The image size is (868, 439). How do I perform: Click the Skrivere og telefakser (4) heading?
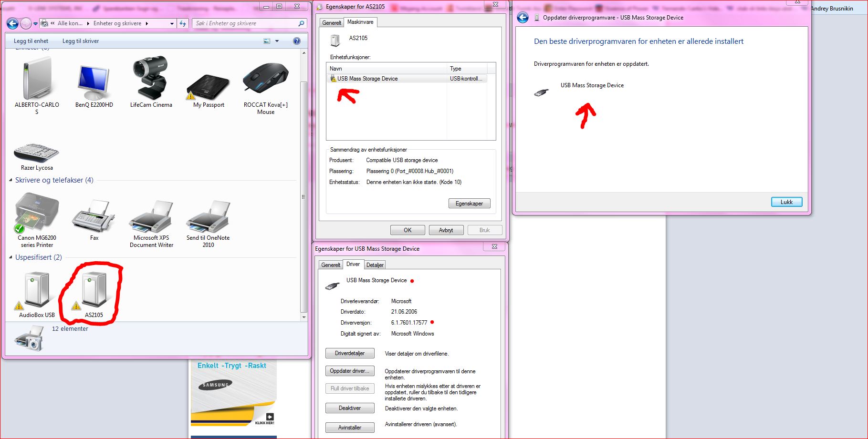[54, 180]
